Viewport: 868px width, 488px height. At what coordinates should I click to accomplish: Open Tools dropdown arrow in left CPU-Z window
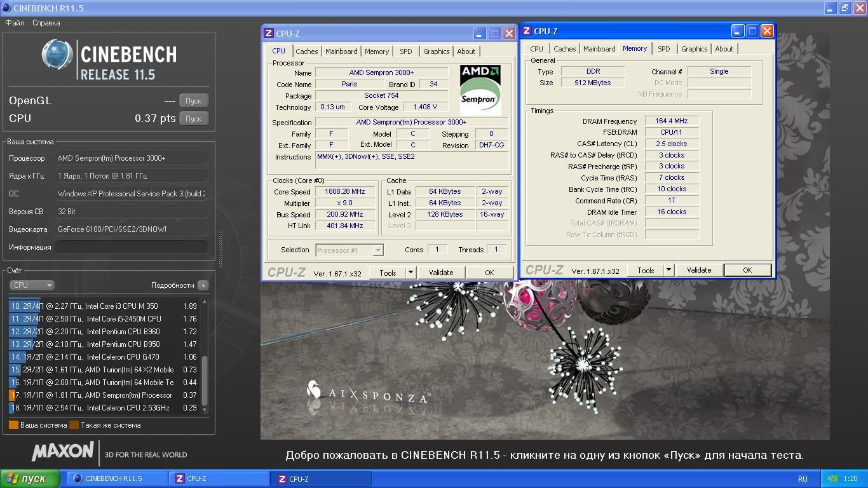click(410, 273)
